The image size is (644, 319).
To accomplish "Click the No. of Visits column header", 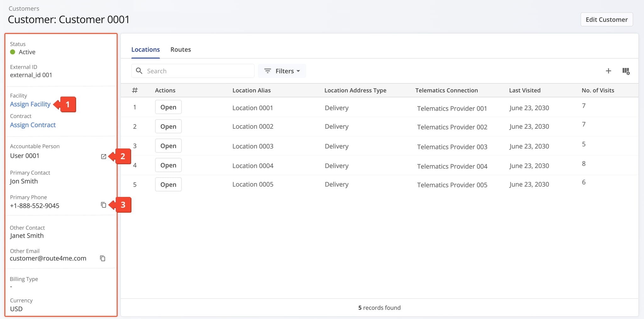I will tap(597, 90).
